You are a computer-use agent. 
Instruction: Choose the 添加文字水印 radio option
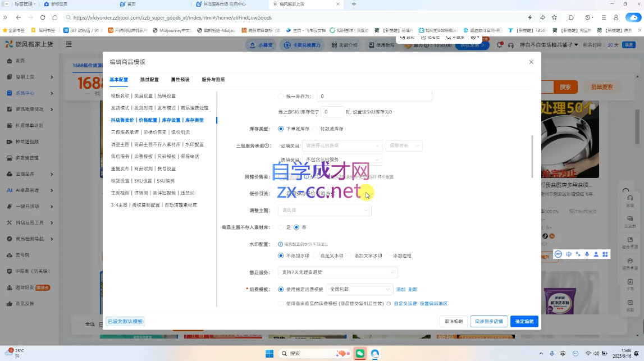tap(350, 256)
